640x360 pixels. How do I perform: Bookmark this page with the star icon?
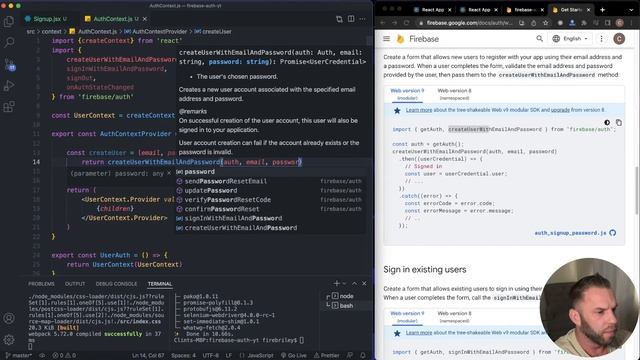tap(545, 23)
